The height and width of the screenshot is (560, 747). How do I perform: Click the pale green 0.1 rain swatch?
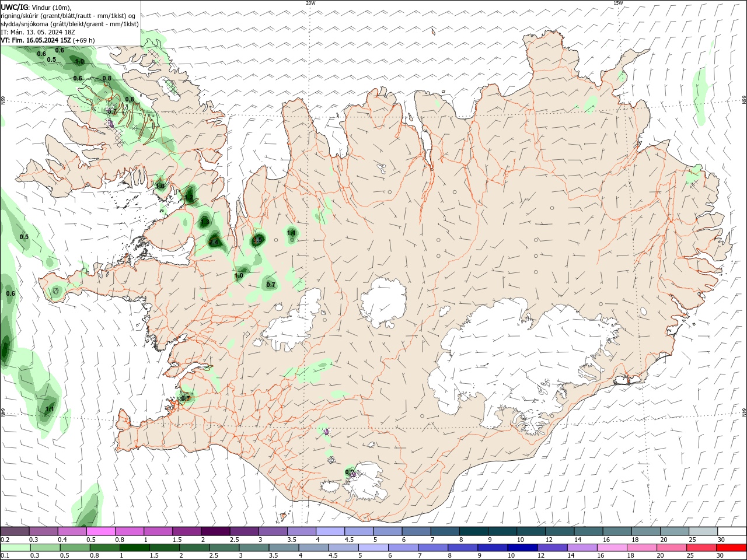tap(15, 548)
